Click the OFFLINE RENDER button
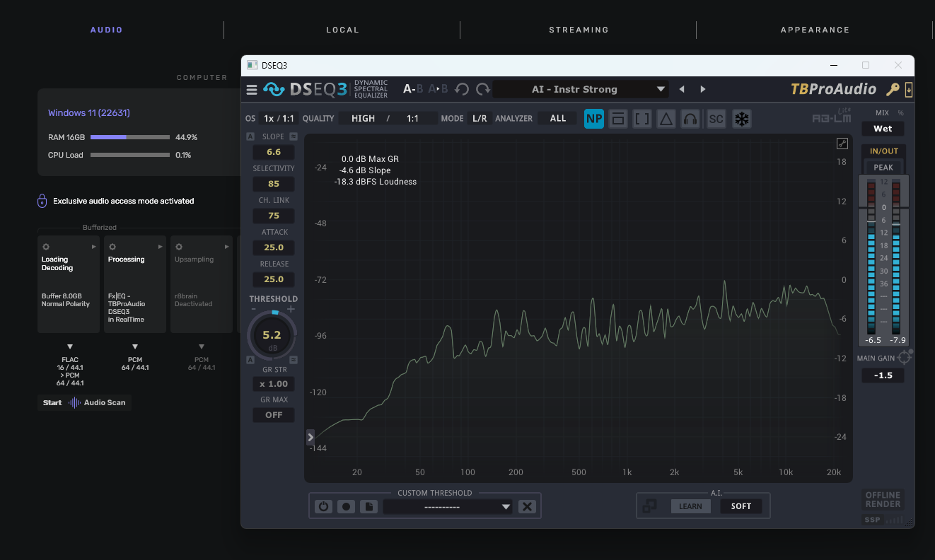This screenshot has width=935, height=560. [883, 499]
